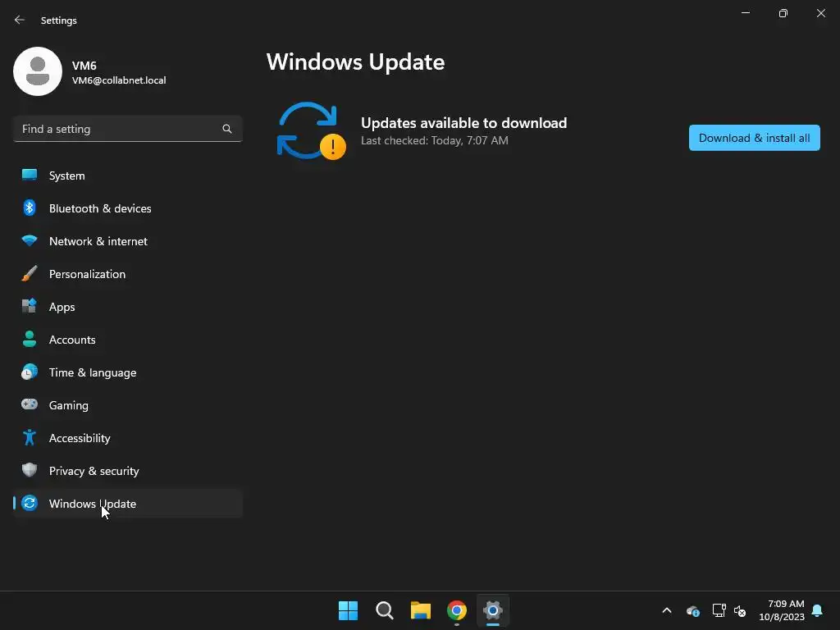Minimize the Settings window

point(746,13)
